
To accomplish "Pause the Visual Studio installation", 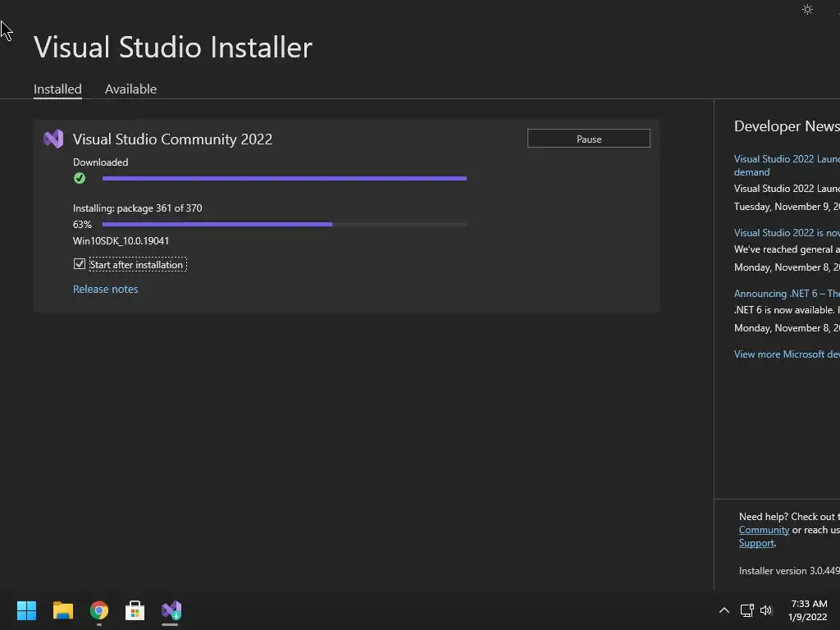I will (x=589, y=139).
